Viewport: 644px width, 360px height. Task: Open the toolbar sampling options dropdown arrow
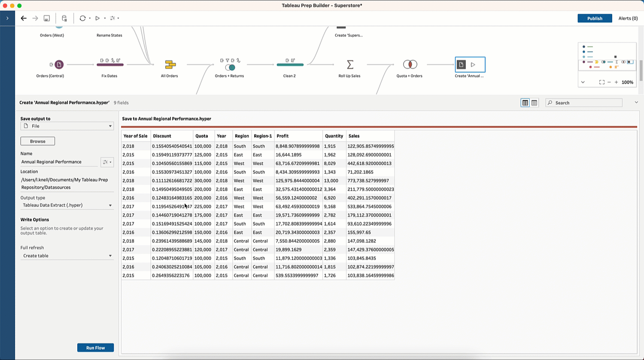point(118,18)
